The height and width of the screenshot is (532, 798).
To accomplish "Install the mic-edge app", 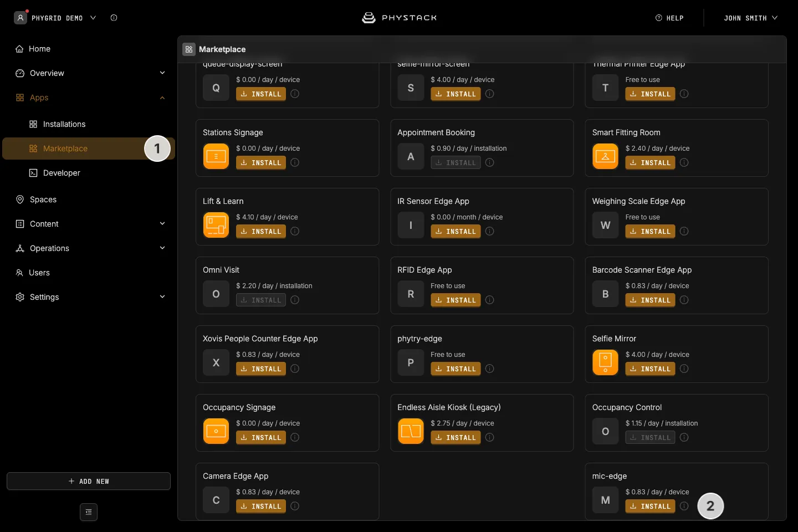I will coord(650,506).
